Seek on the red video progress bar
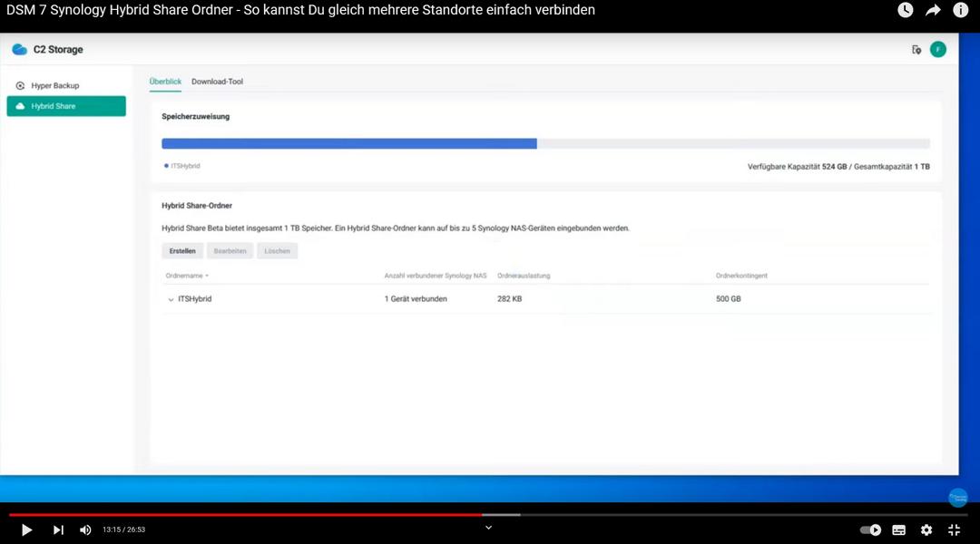 (245, 515)
